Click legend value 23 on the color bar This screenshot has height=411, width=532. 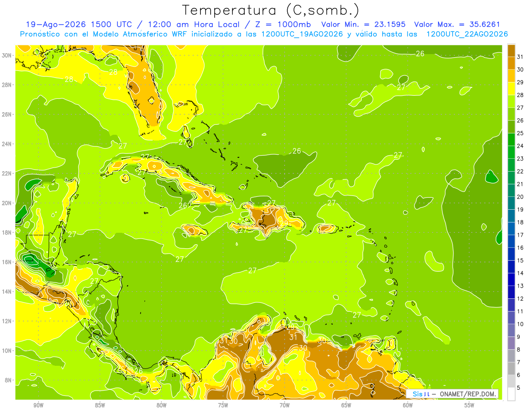point(520,158)
